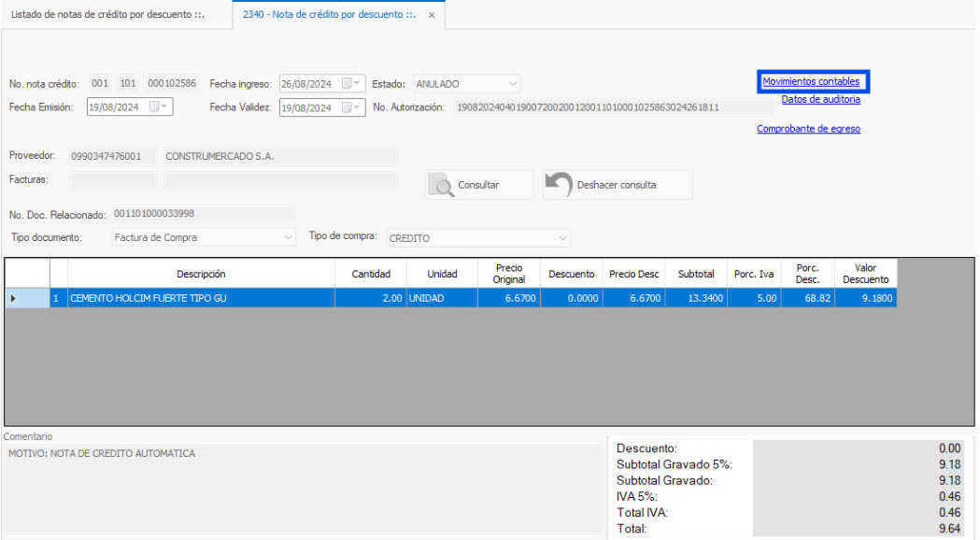
Task: Open the Datos de auditoria link
Action: [x=820, y=99]
